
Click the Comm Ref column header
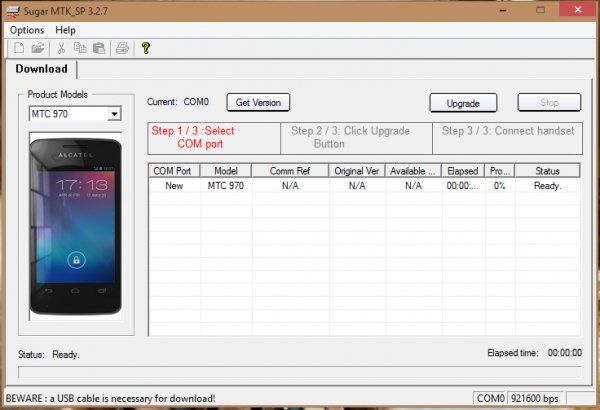pos(290,171)
